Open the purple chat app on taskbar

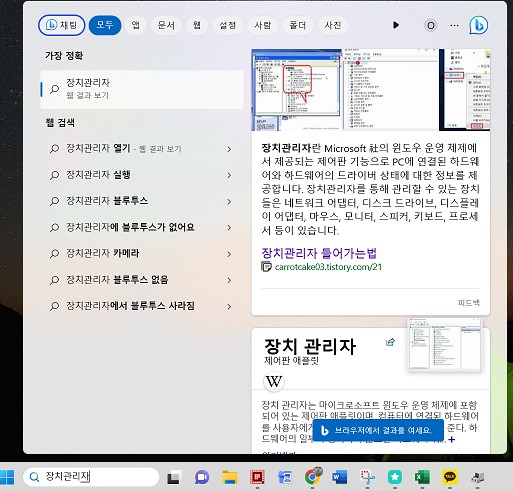(202, 477)
